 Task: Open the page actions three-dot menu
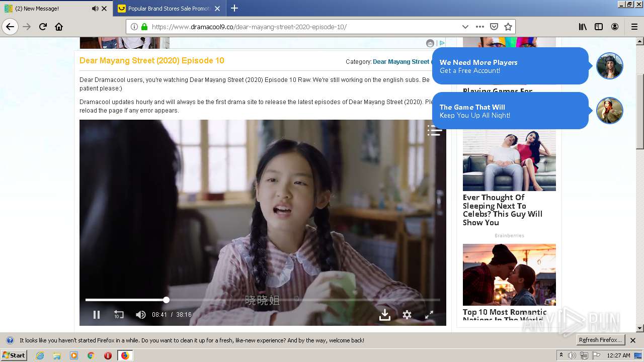(480, 27)
